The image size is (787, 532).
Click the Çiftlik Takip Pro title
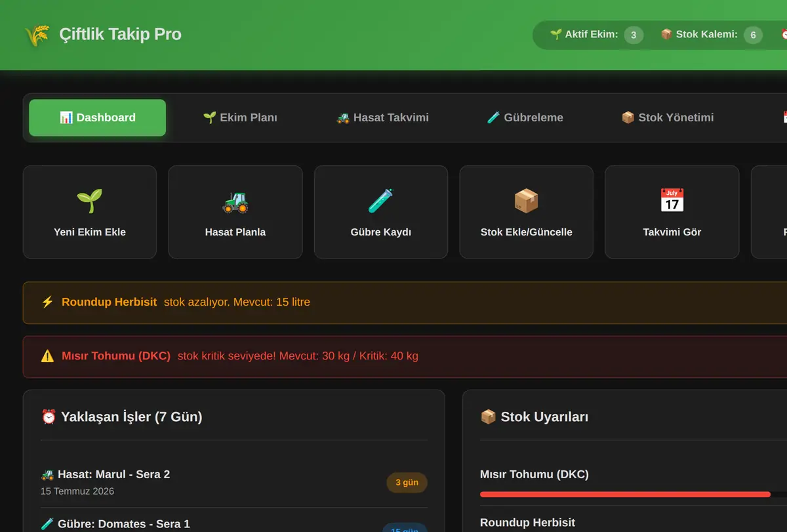pos(120,34)
